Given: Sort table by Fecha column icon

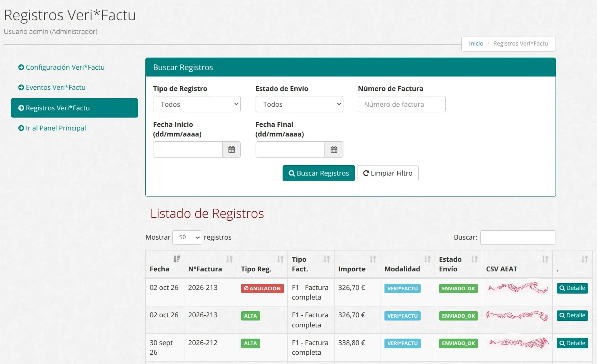Looking at the screenshot, I should 177,259.
